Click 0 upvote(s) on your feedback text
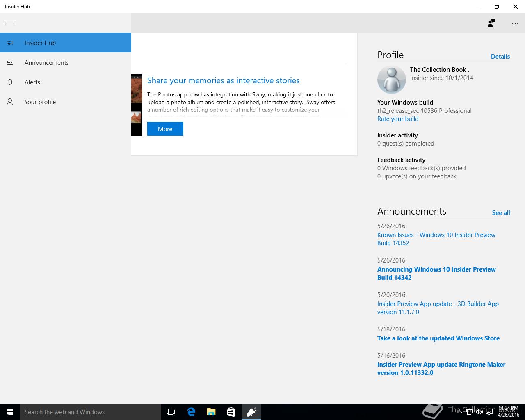525x420 pixels. (417, 176)
